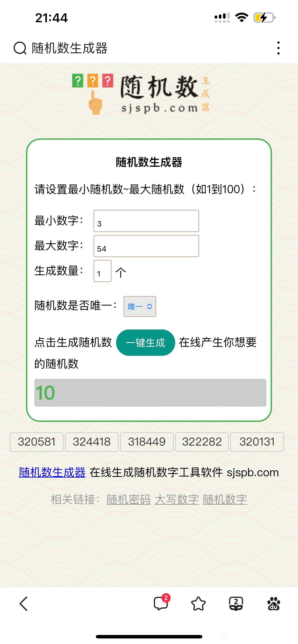This screenshot has height=644, width=298.
Task: Focus the 最大数字 input field
Action: coord(146,246)
